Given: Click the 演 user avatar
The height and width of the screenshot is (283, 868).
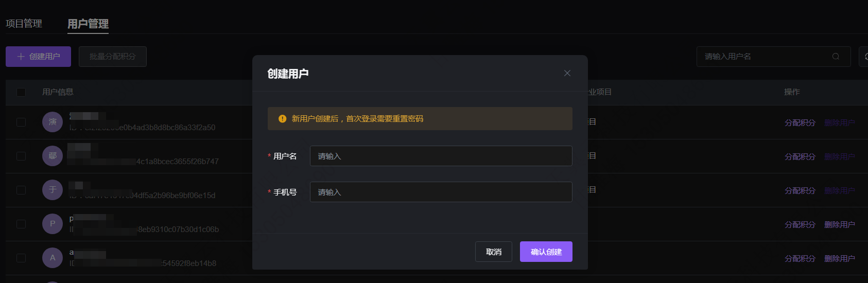Looking at the screenshot, I should pos(53,122).
